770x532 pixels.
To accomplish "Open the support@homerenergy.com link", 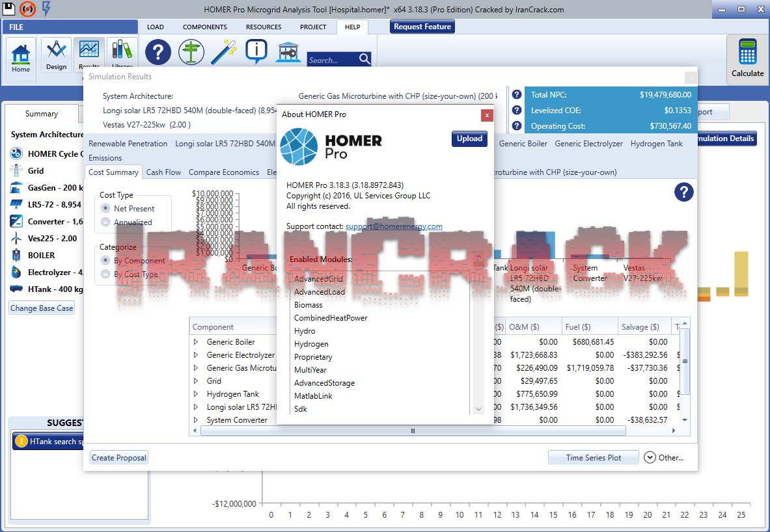I will click(x=394, y=226).
